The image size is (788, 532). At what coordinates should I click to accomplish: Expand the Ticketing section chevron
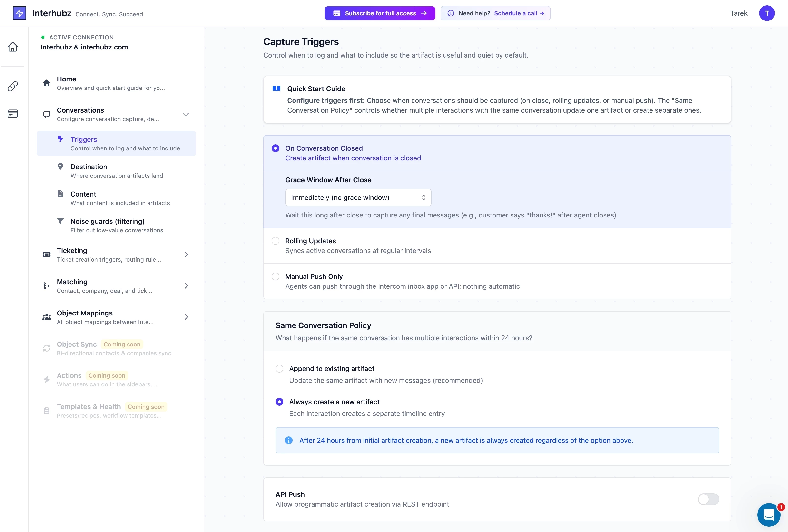pyautogui.click(x=186, y=255)
